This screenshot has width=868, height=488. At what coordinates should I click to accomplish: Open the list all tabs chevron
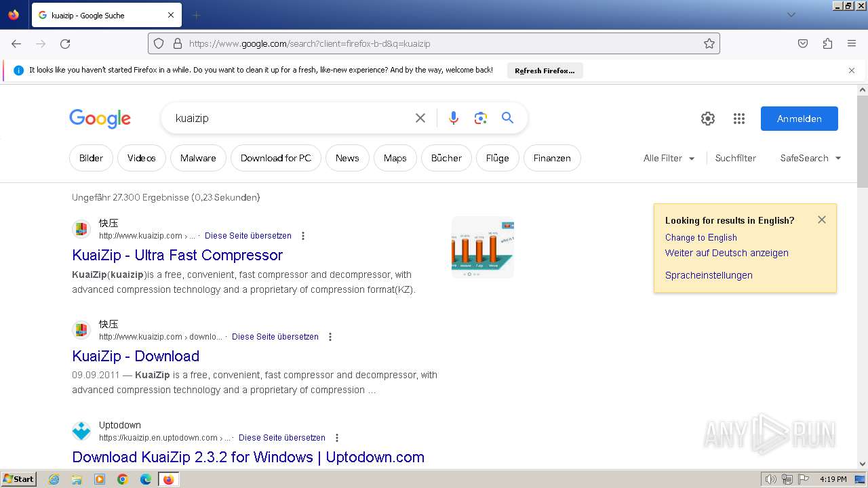[791, 15]
